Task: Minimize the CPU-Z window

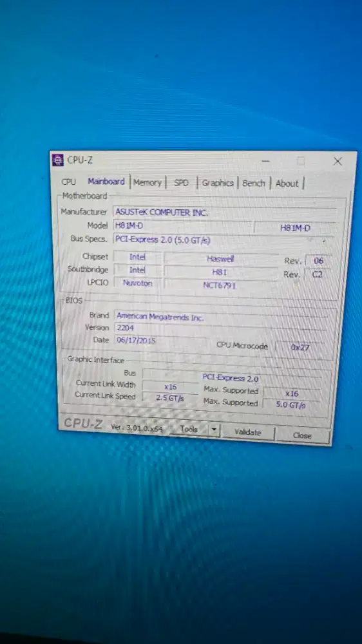Action: (x=265, y=161)
